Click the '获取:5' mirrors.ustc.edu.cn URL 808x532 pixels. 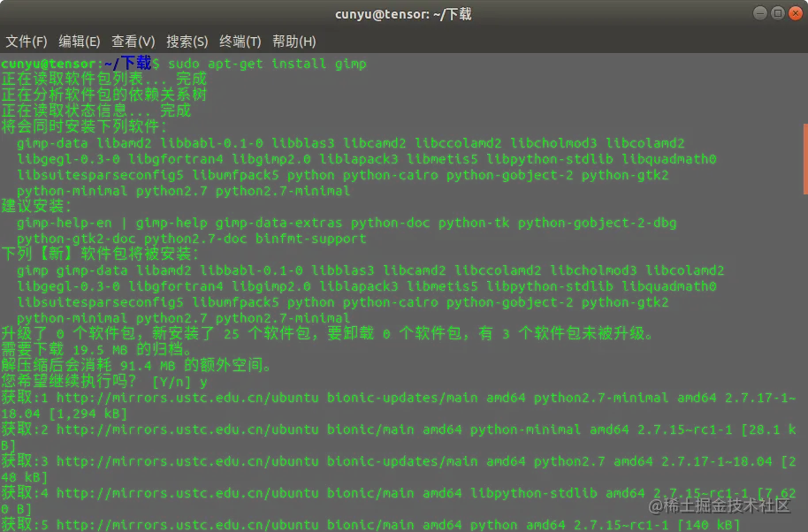pos(187,525)
